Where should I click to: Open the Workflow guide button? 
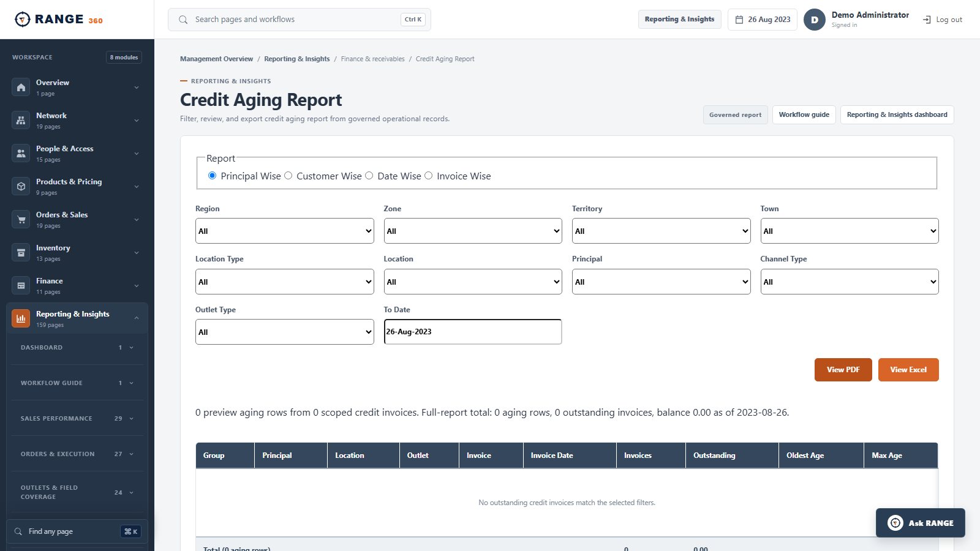[x=804, y=114]
